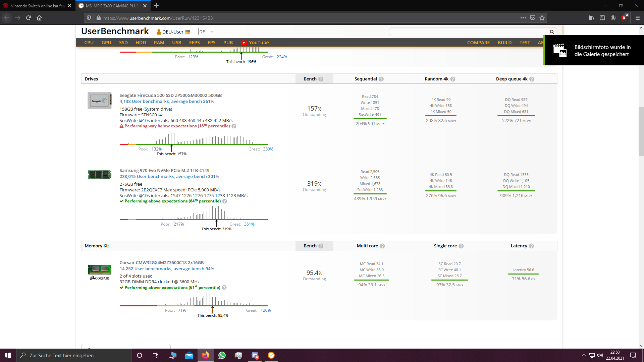This screenshot has width=644, height=362.
Task: Open the SSD menu item
Action: pos(123,43)
